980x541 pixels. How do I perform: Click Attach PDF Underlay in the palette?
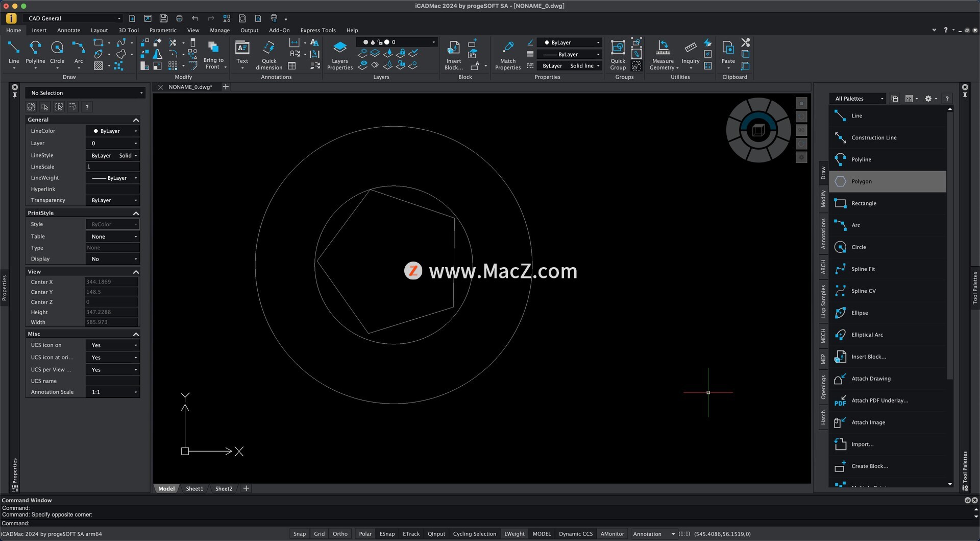tap(888, 401)
